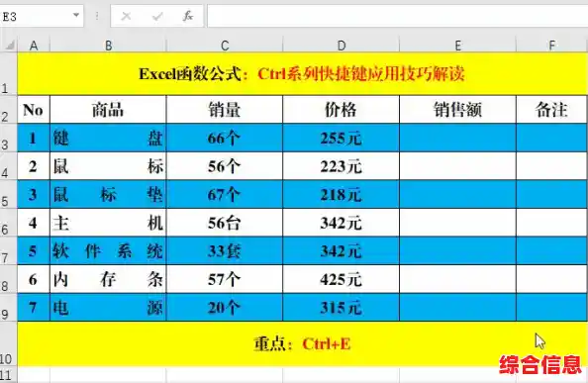Select the No cell containing 4
Viewport: 588px width, 383px height.
coord(34,223)
